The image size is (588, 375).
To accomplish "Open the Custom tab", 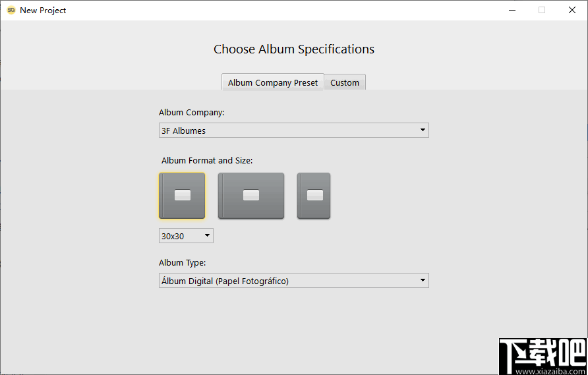I will click(x=345, y=82).
